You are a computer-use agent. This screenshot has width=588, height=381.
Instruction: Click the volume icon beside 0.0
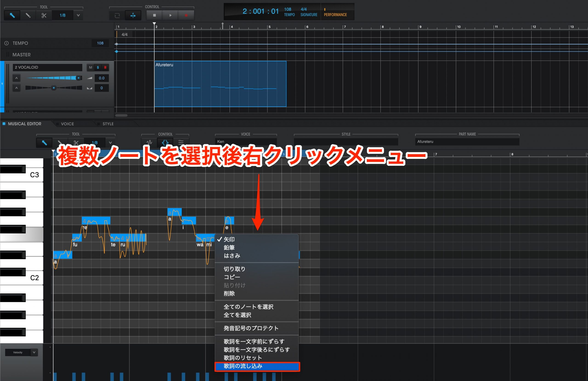tap(89, 78)
